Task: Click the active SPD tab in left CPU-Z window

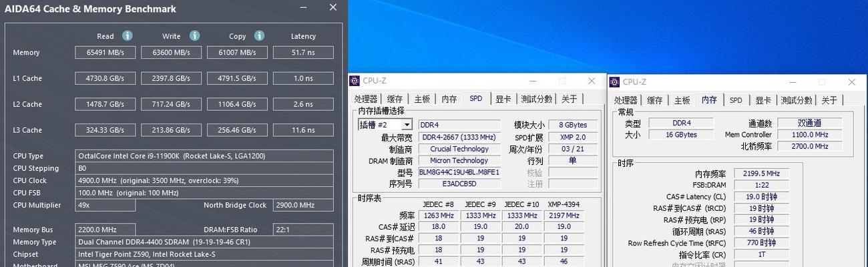Action: click(x=475, y=98)
